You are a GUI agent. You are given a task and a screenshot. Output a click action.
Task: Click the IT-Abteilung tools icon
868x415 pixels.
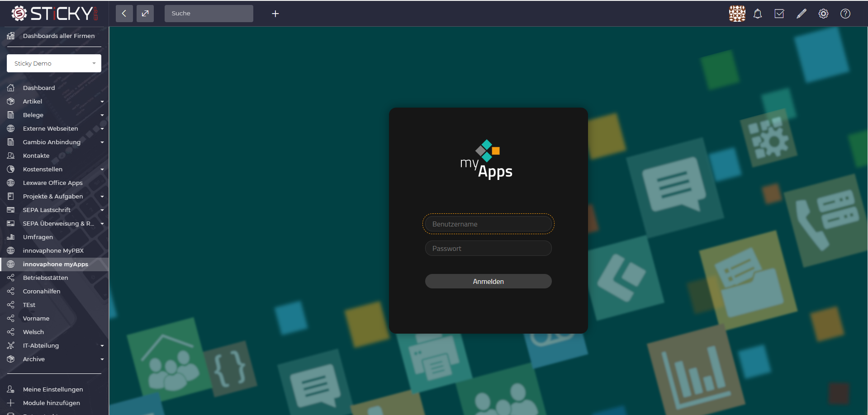pos(11,345)
